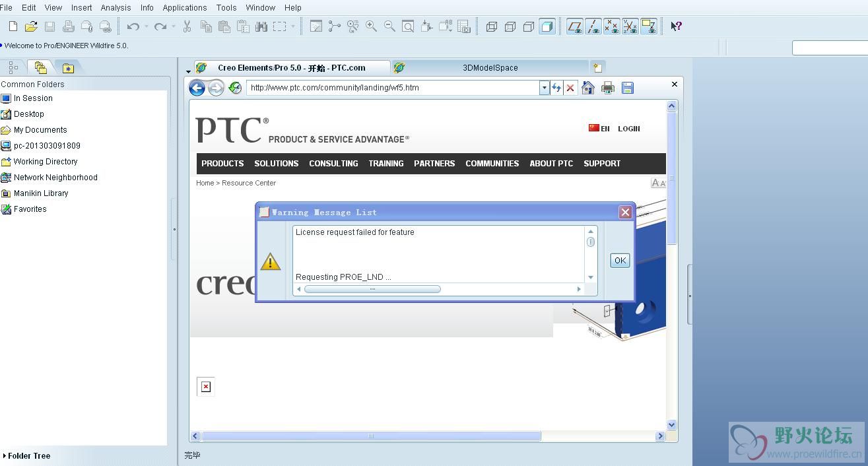Open the Analysis menu
Image resolution: width=868 pixels, height=466 pixels.
tap(116, 8)
